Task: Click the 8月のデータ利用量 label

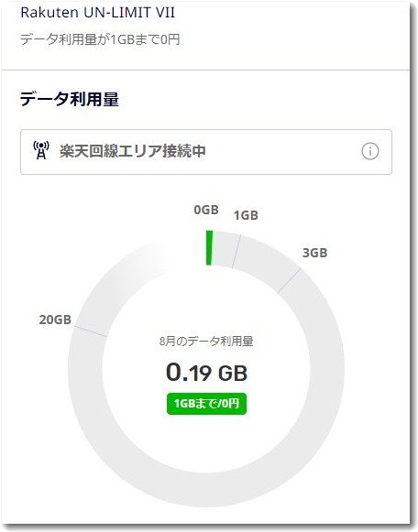Action: pos(206,341)
